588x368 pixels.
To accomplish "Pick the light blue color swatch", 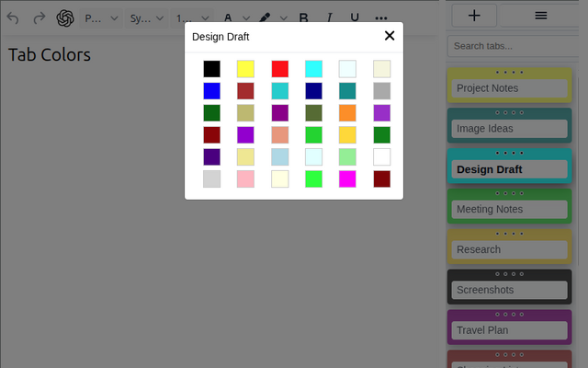I will click(280, 157).
